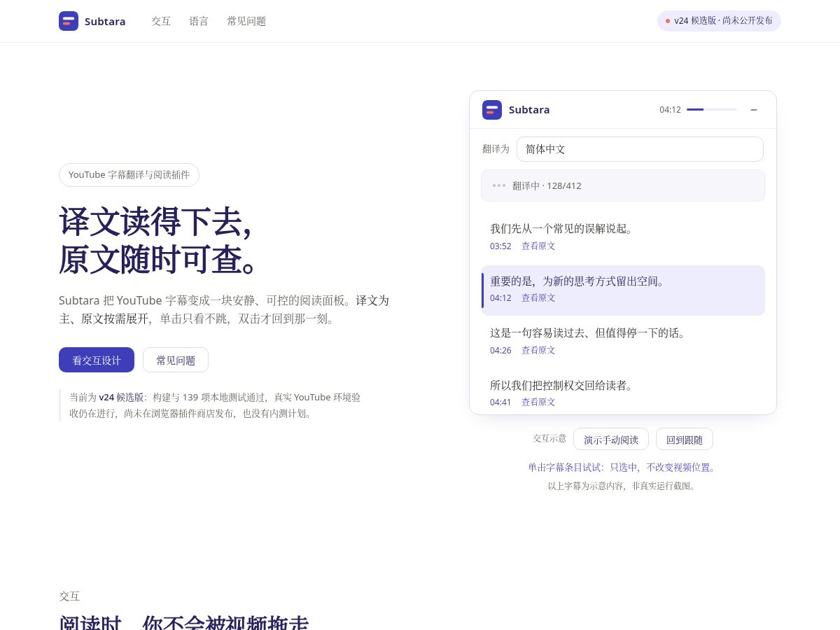This screenshot has height=630, width=840.
Task: Click the 翻译中 · 128/412 progress status
Action: (623, 185)
